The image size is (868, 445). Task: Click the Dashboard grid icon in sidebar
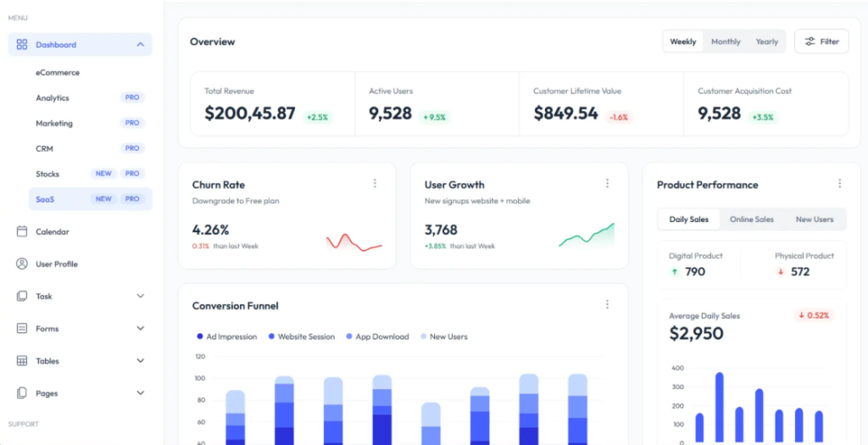pyautogui.click(x=21, y=45)
